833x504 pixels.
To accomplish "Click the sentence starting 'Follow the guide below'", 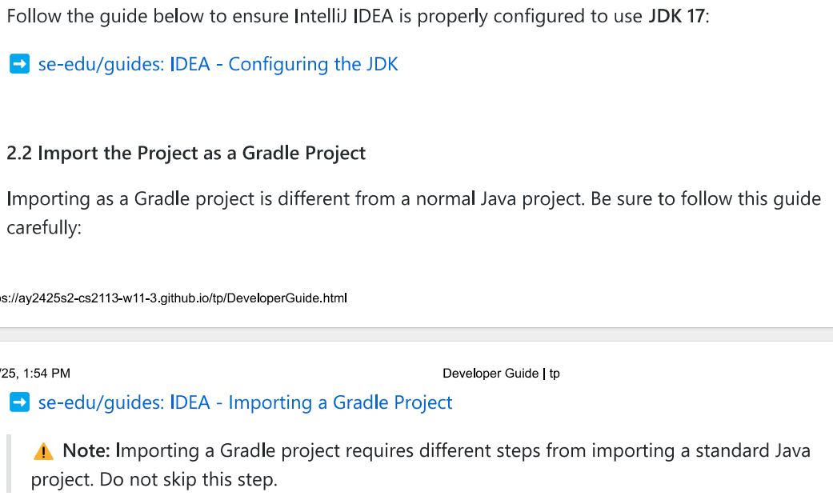I will tap(358, 16).
